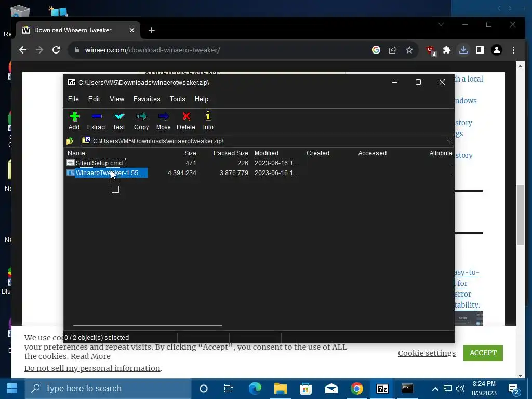532x399 pixels.
Task: Click the horizontal scrollbar in 7-Zip list
Action: click(x=148, y=326)
